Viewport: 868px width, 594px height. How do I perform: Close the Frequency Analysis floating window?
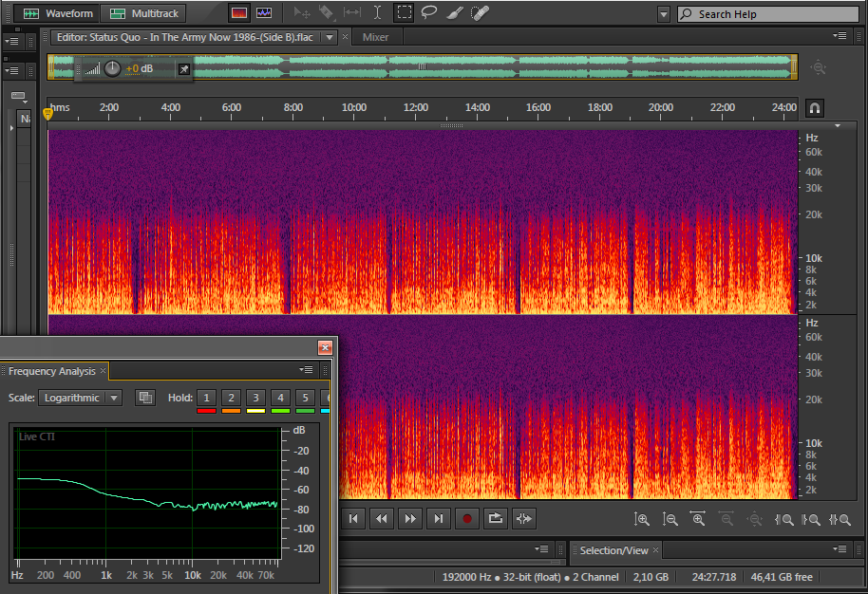point(325,347)
